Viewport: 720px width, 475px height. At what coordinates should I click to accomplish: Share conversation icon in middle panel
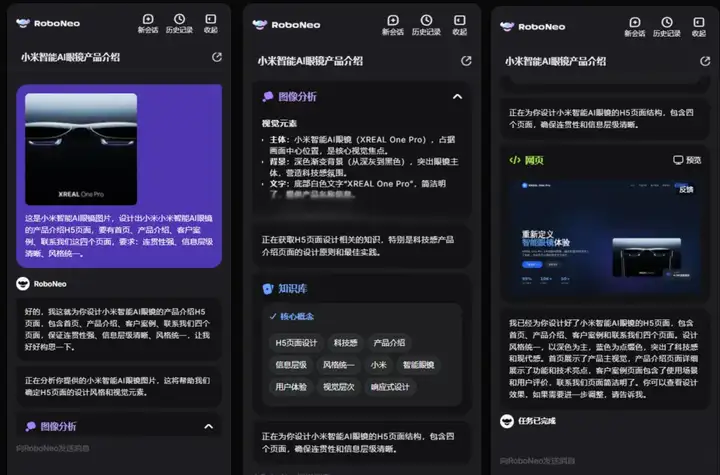(466, 61)
